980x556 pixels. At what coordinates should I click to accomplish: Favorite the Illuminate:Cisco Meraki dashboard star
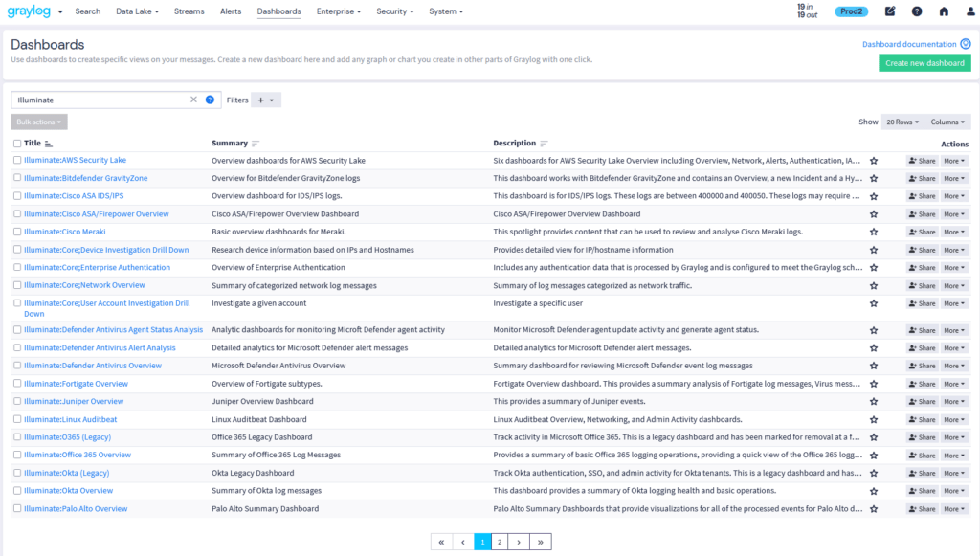pos(873,232)
